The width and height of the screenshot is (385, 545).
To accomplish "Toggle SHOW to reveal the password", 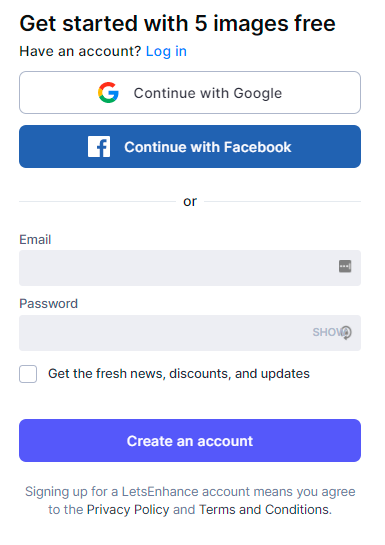I will (x=327, y=332).
